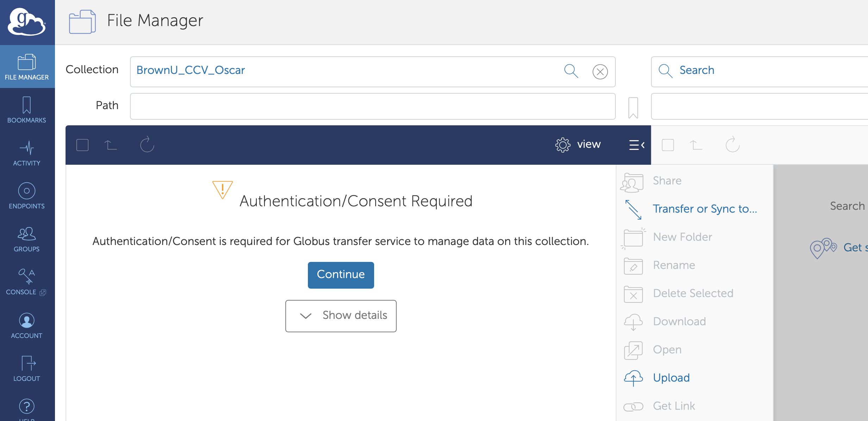
Task: Click Logout in sidebar
Action: click(x=27, y=369)
